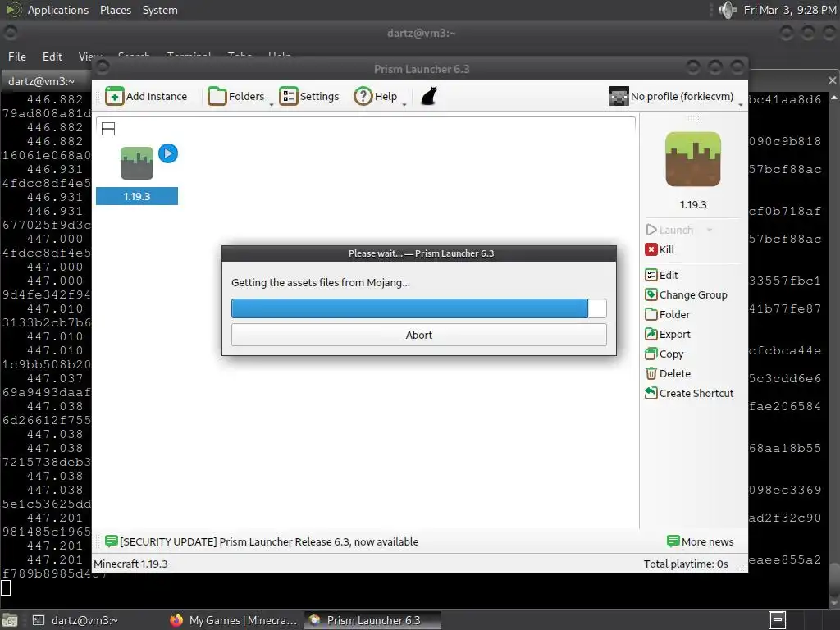Click the Launch button in the sidebar
The image size is (840, 630).
tap(669, 230)
